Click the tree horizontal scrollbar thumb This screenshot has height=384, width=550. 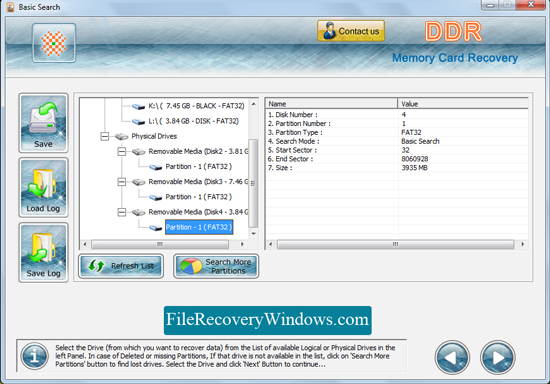(160, 244)
